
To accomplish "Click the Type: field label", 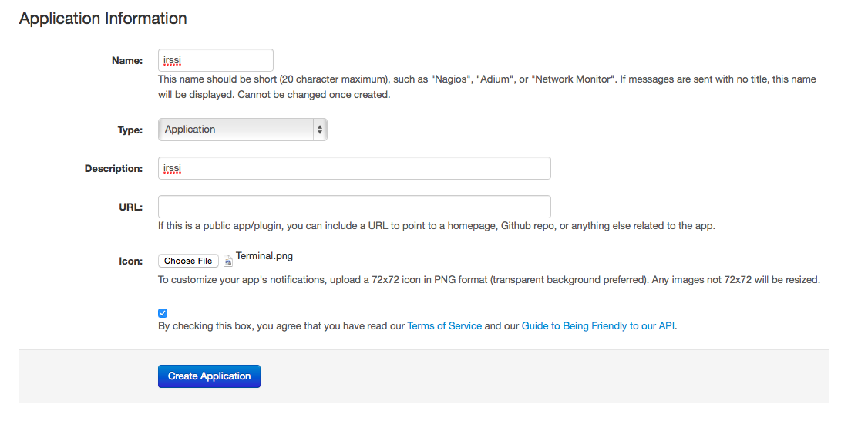I will [x=130, y=130].
